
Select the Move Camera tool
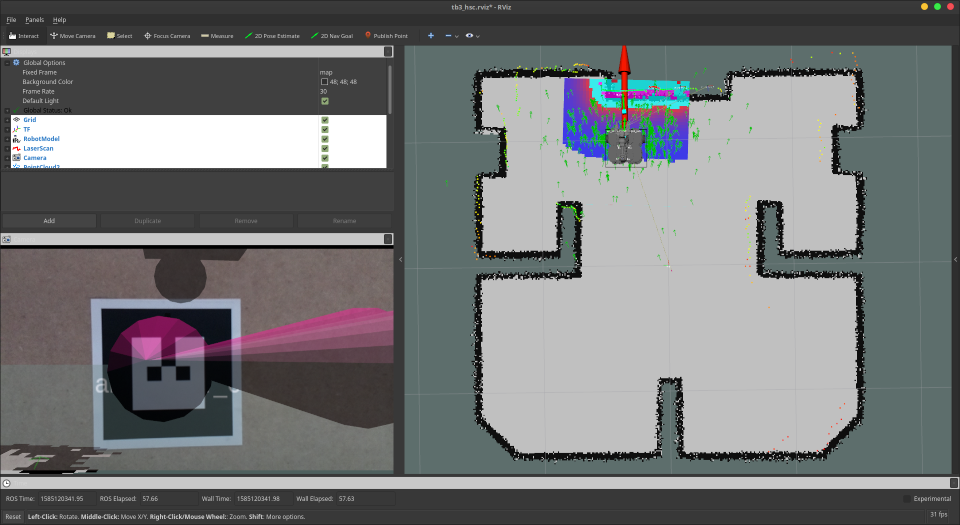tap(73, 35)
